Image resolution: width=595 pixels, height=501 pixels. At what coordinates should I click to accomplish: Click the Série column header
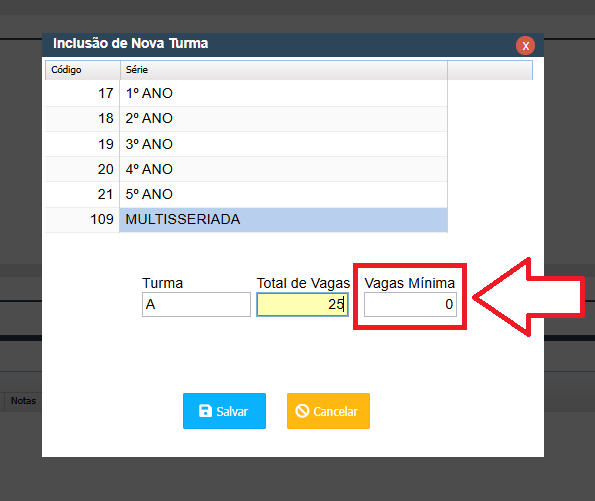[x=284, y=70]
